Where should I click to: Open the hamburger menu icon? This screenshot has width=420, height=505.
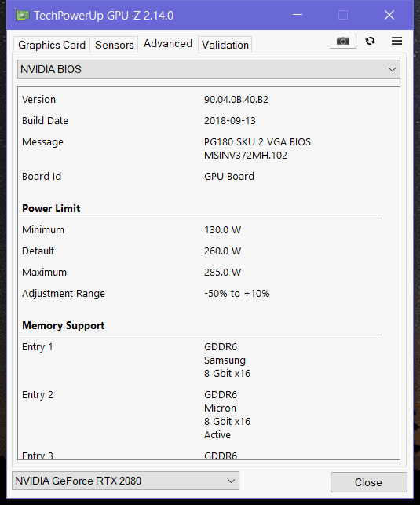[396, 41]
